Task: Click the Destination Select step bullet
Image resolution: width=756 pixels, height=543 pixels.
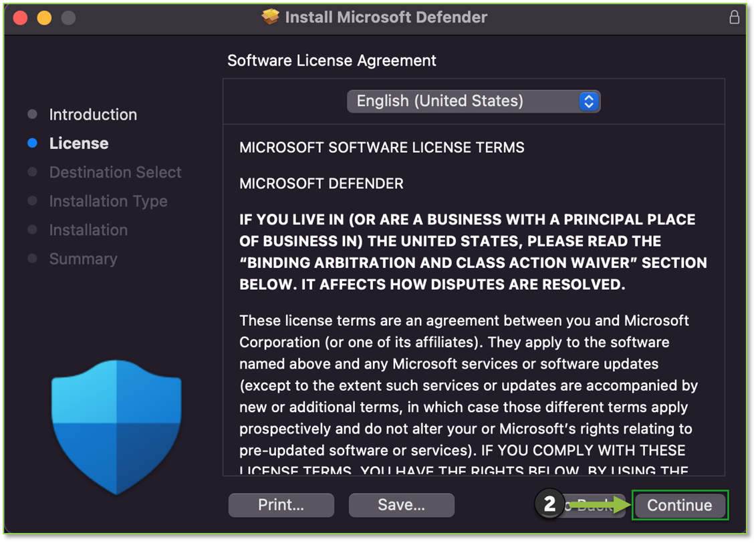Action: [33, 172]
